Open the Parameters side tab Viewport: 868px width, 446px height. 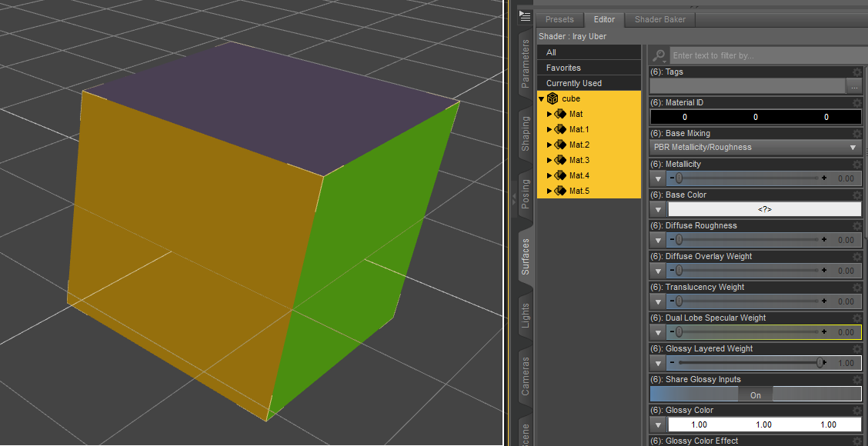point(526,64)
